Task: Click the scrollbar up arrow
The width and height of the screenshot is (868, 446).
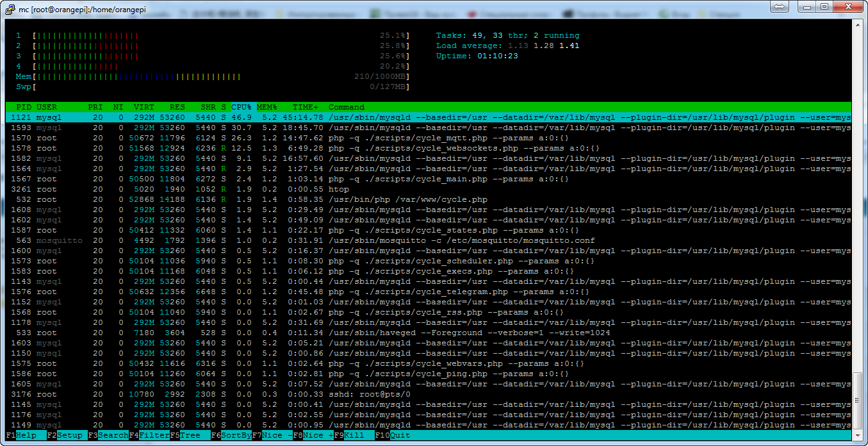Action: (857, 24)
